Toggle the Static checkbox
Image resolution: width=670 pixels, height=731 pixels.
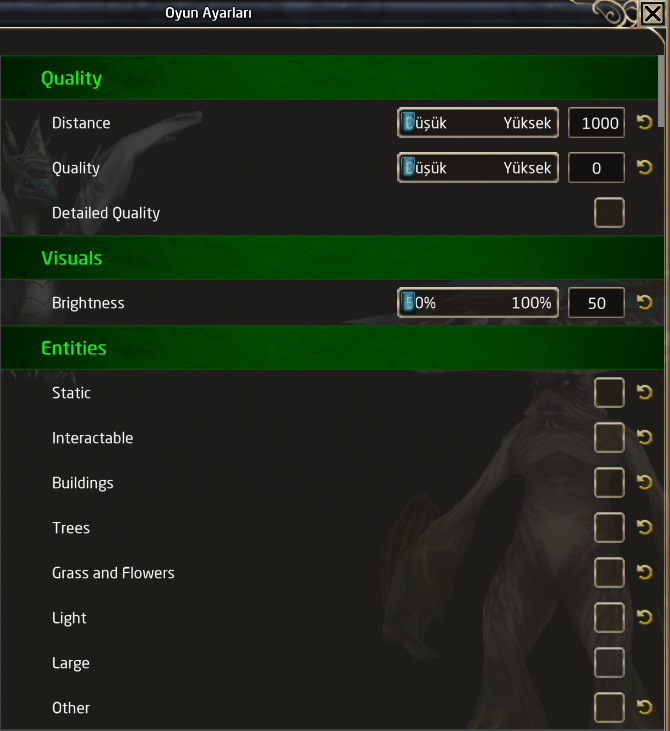609,393
